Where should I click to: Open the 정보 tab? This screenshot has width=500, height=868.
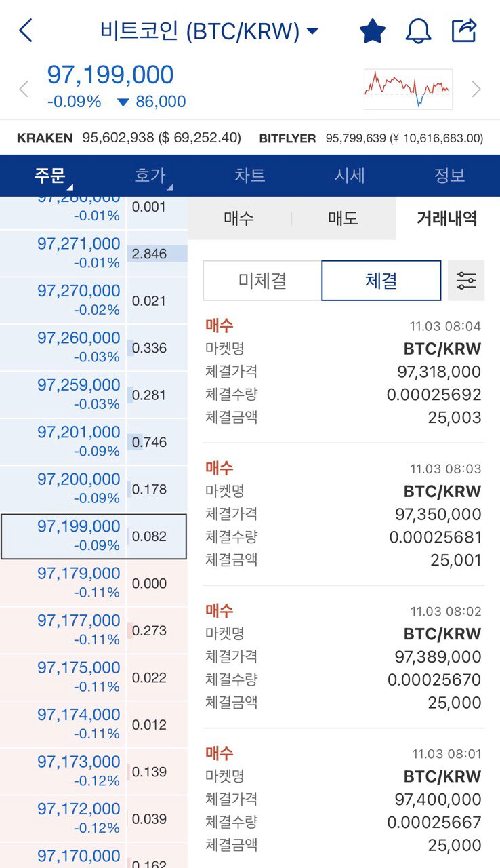pos(449,176)
